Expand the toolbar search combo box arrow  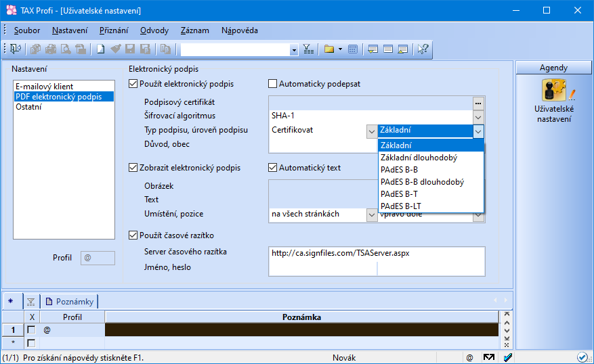tap(293, 49)
